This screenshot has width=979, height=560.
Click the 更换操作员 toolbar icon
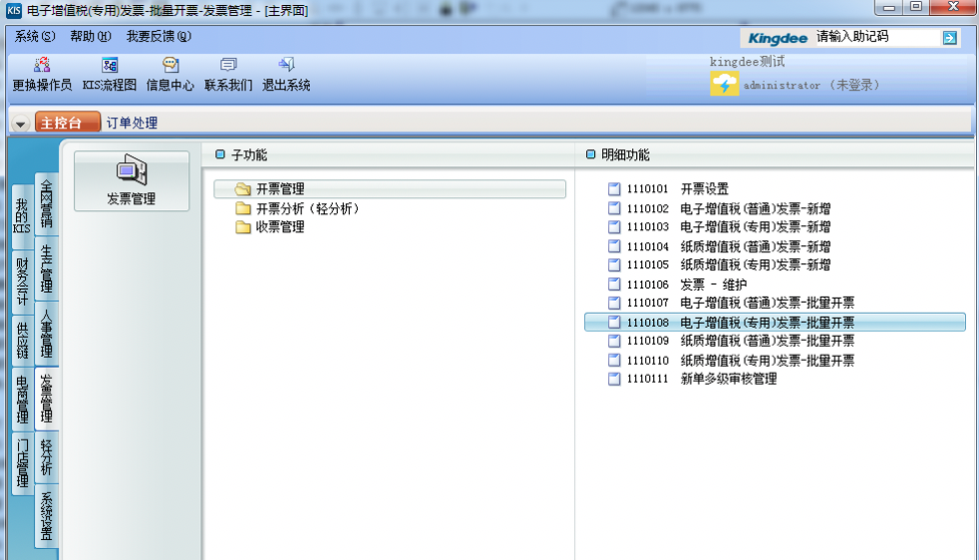click(x=42, y=66)
